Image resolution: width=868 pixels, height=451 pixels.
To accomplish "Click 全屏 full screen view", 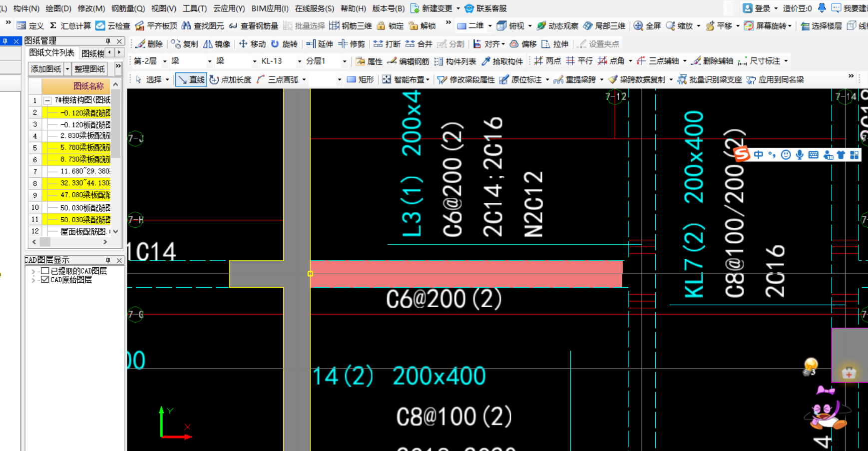I will point(647,25).
